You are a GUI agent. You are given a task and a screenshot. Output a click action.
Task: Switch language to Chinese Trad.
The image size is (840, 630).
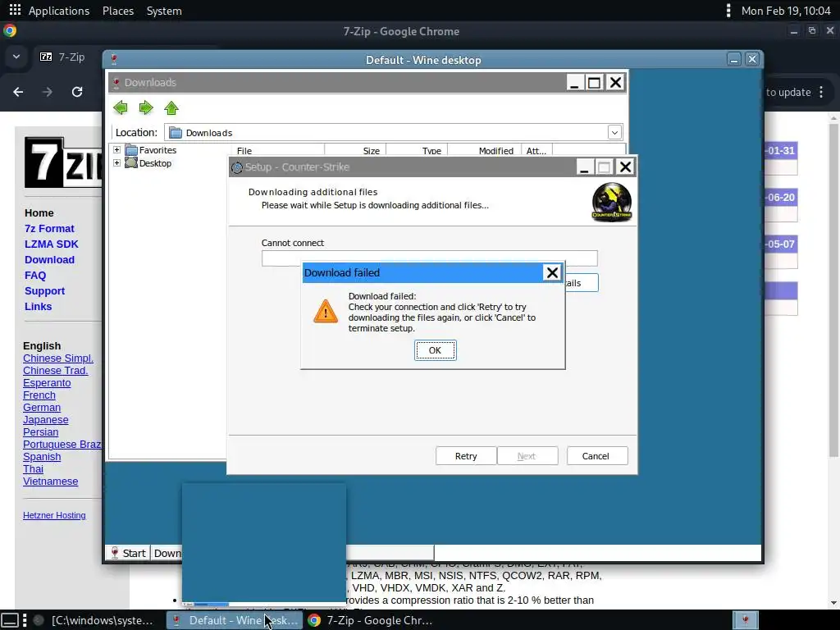55,370
